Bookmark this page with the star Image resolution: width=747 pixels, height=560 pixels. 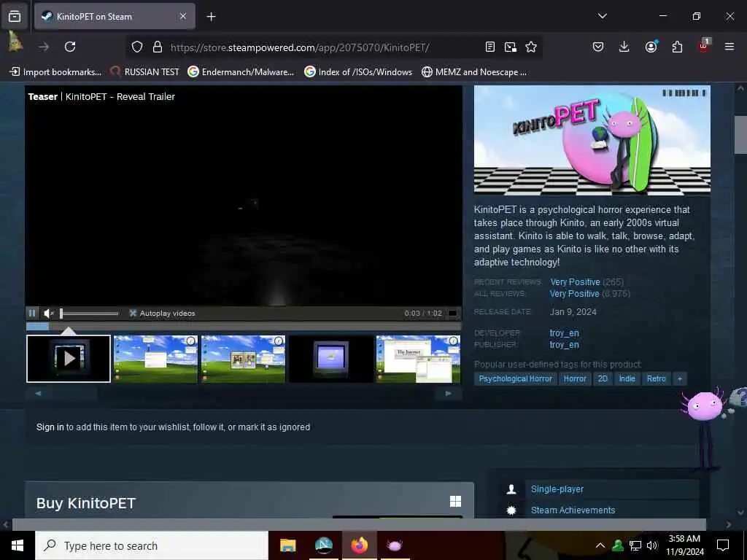click(531, 47)
